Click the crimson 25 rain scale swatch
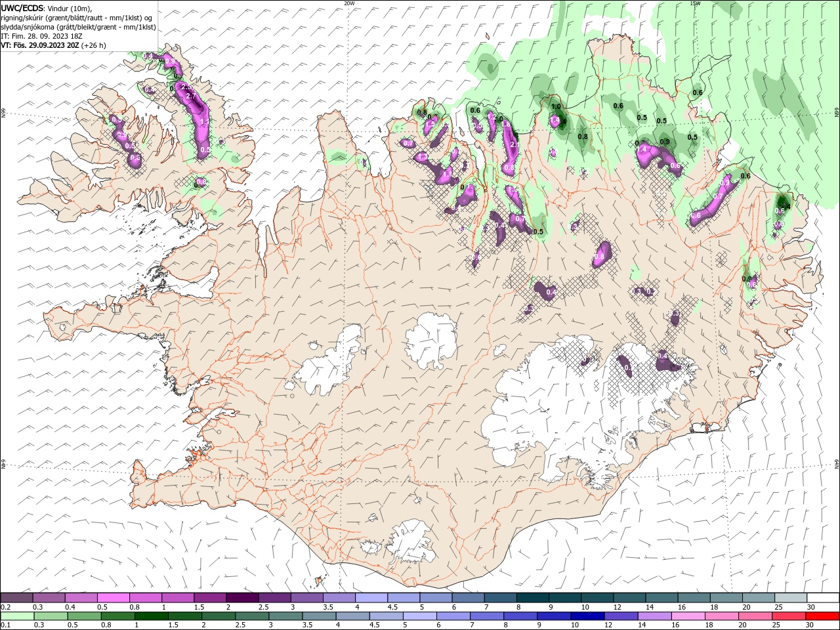The image size is (840, 630). click(x=789, y=616)
